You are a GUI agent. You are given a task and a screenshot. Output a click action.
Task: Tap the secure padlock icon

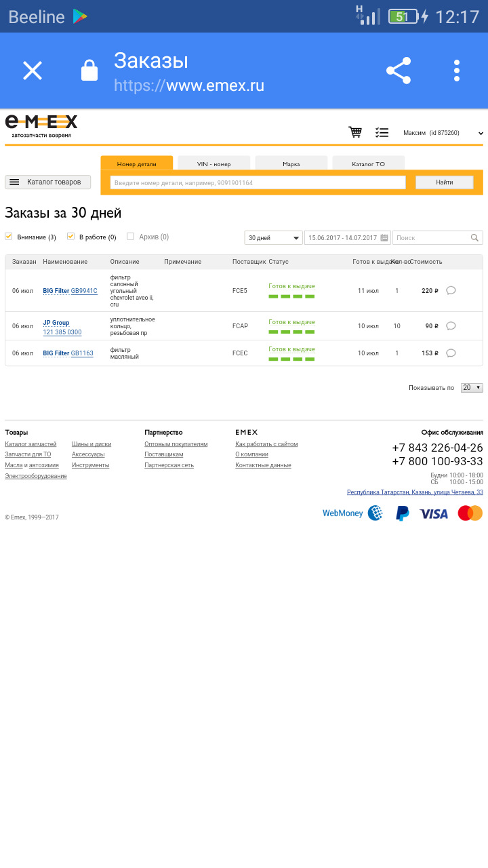(x=89, y=71)
